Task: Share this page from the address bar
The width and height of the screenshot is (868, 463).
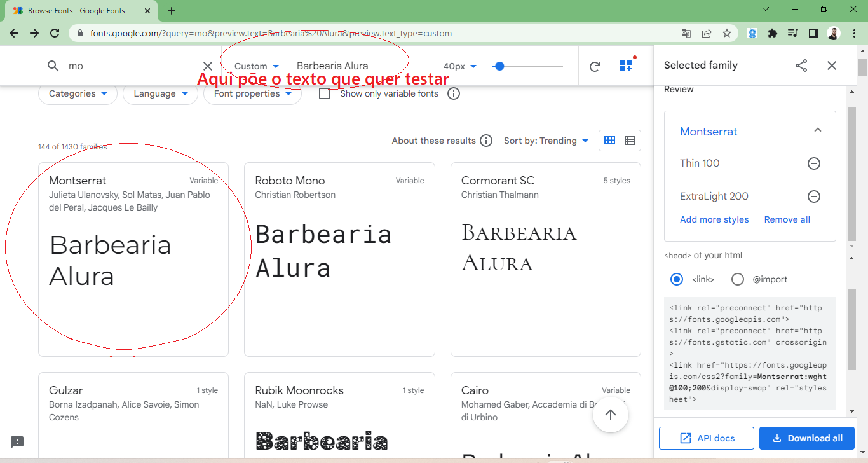Action: tap(707, 33)
